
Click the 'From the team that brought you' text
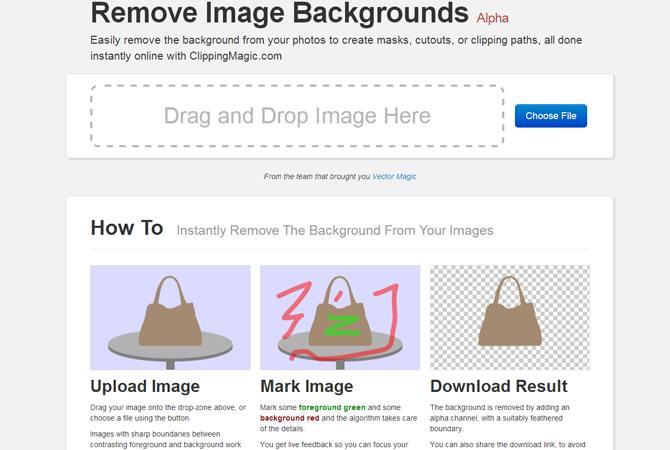point(316,177)
